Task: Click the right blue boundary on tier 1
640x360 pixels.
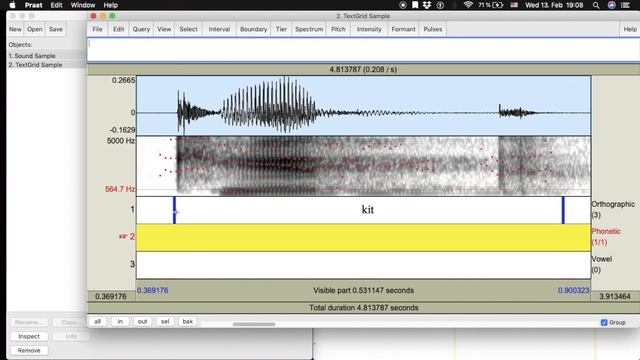Action: pos(563,210)
